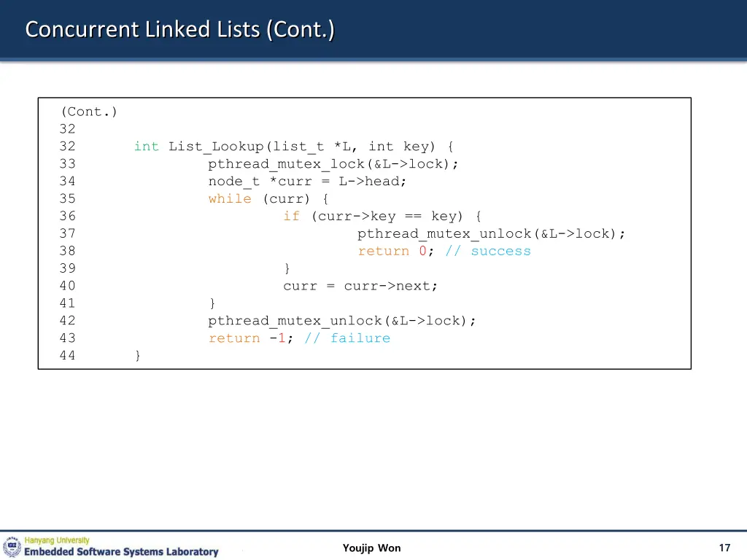Select the green "int" return type keyword

click(x=146, y=147)
